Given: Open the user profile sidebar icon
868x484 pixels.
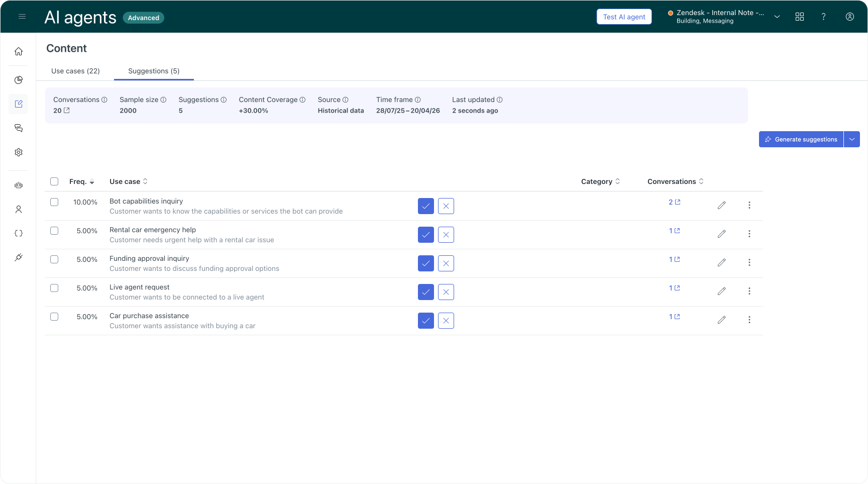Looking at the screenshot, I should pos(19,209).
